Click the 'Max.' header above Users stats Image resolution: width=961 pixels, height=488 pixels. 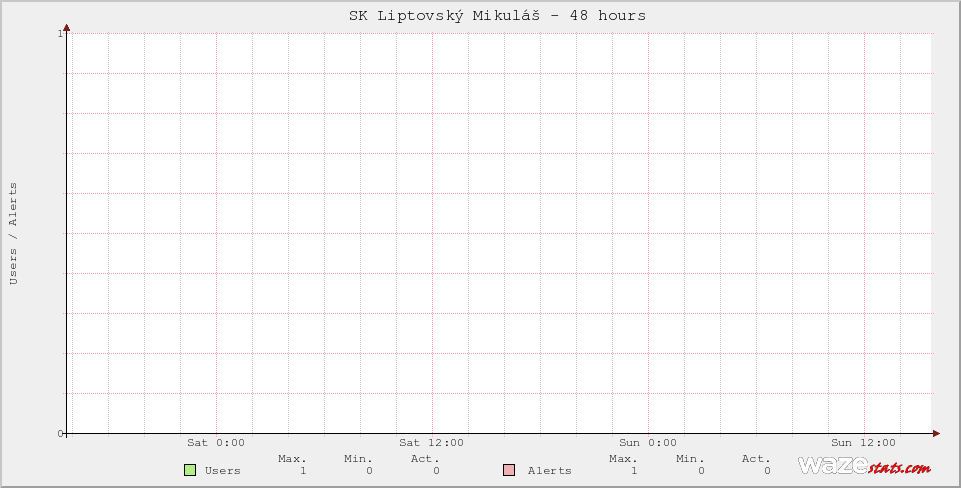tap(292, 459)
